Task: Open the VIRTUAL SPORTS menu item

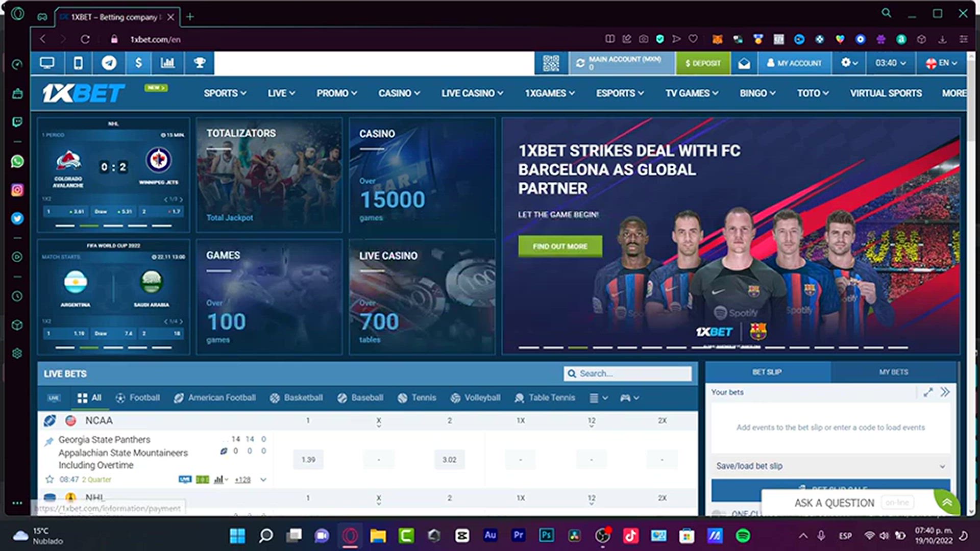Action: [x=886, y=93]
